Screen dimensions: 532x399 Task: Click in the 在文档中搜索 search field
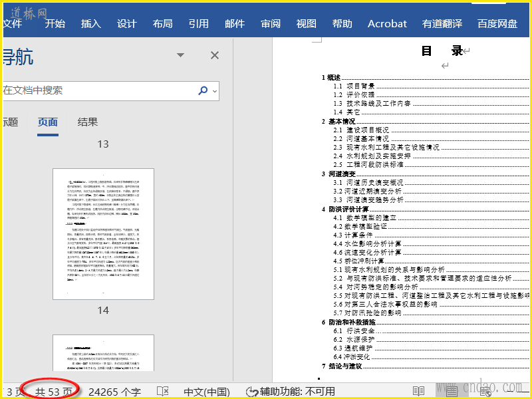pos(100,90)
